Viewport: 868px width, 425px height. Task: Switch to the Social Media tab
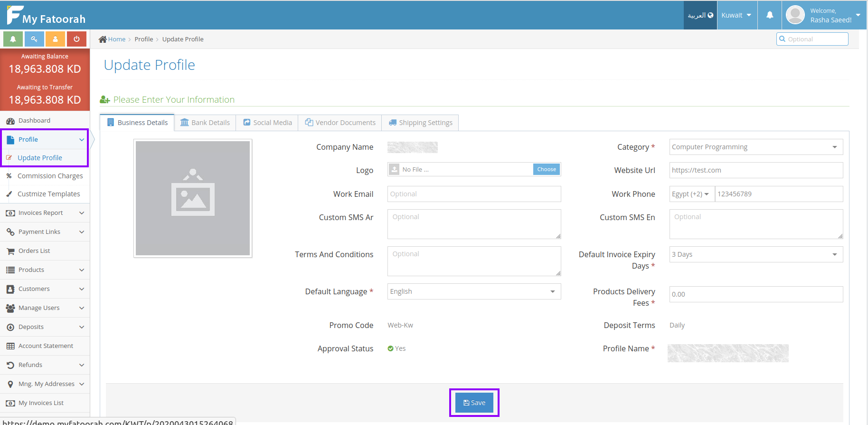pos(267,123)
